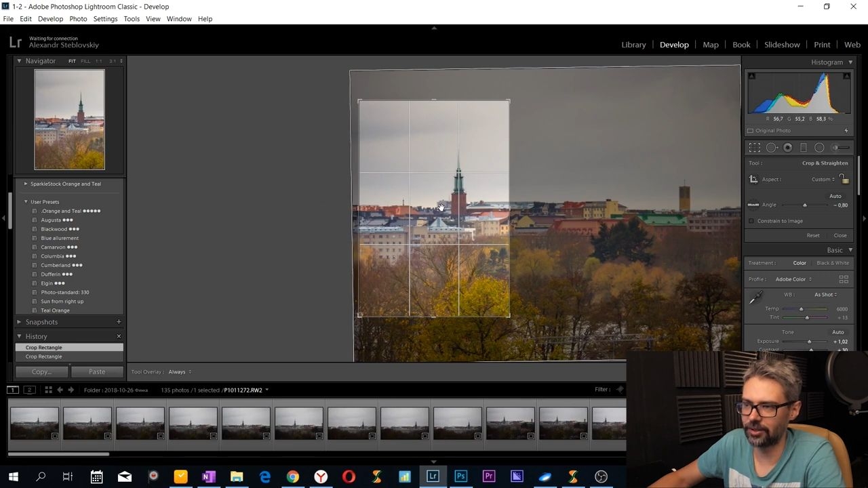Image resolution: width=868 pixels, height=488 pixels.
Task: Switch to the Map module
Action: (x=711, y=45)
